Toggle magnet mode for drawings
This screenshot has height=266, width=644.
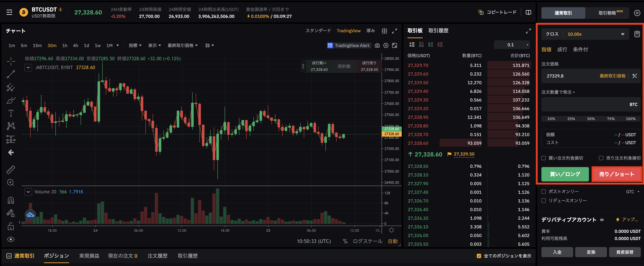[11, 200]
